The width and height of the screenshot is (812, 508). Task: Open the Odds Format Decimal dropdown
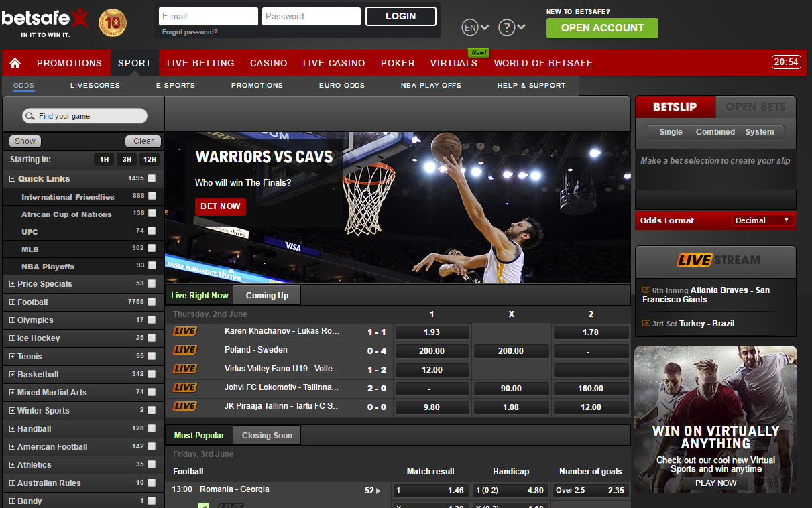pos(762,220)
